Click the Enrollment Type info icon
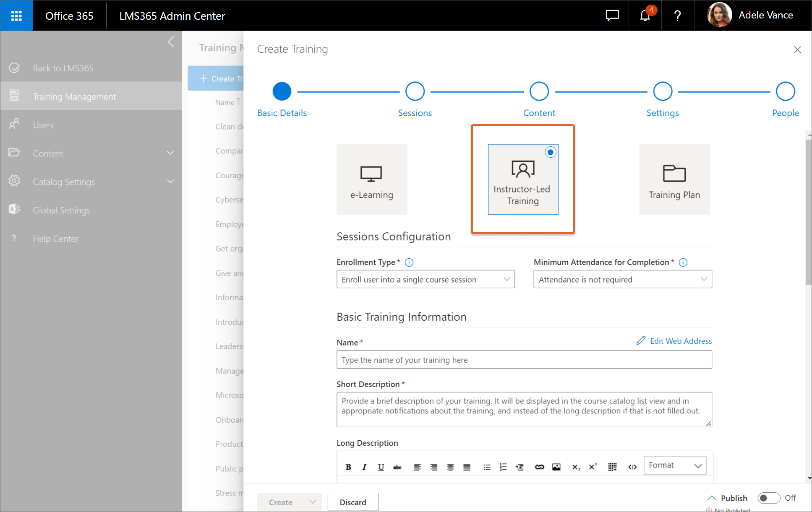 coord(409,262)
